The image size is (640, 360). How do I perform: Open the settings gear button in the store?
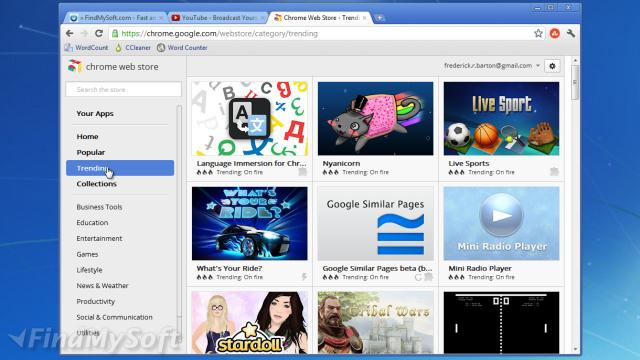[x=552, y=66]
